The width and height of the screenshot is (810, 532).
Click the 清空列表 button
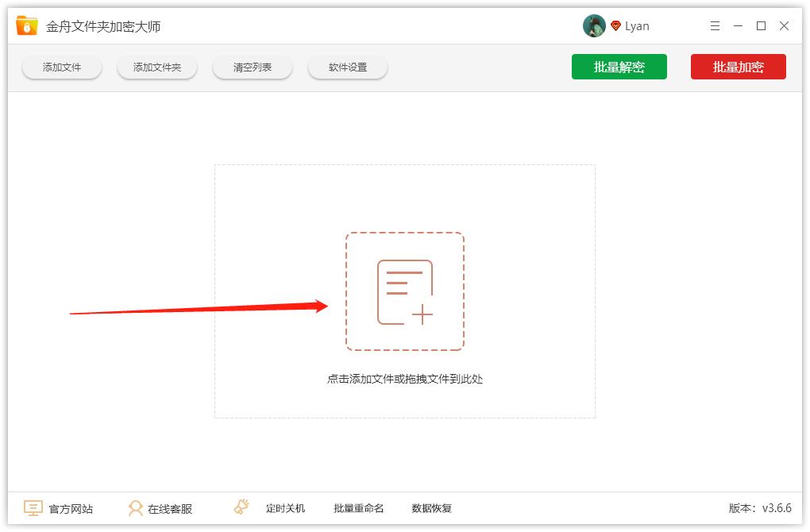[252, 67]
